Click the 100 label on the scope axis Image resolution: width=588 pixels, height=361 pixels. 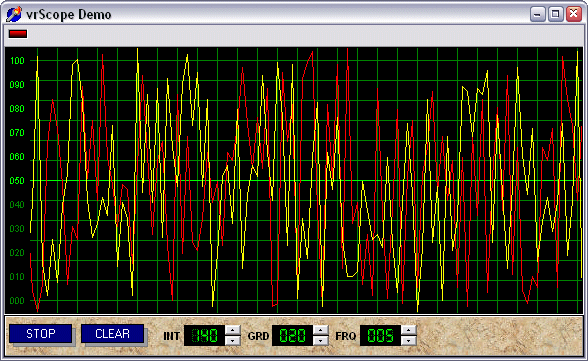[x=17, y=60]
